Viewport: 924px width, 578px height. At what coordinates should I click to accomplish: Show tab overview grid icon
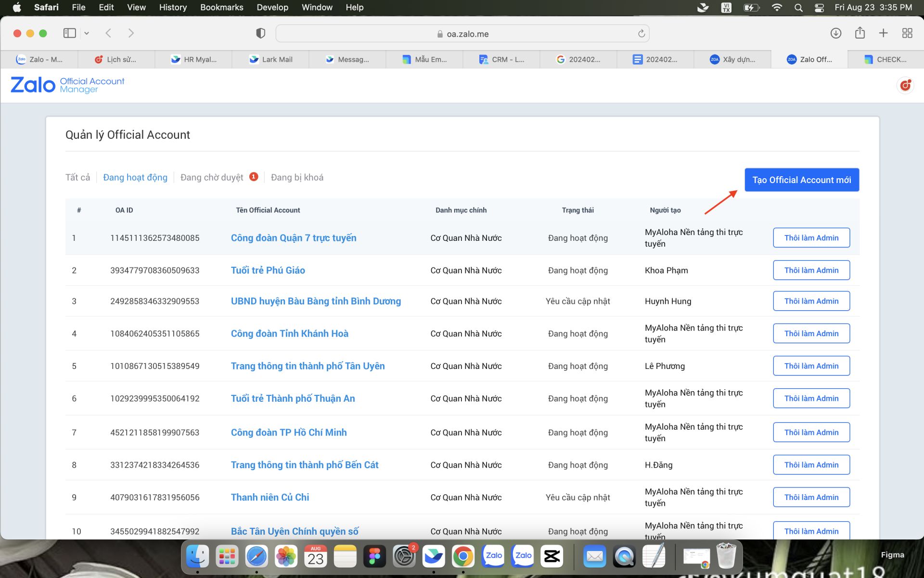tap(907, 33)
